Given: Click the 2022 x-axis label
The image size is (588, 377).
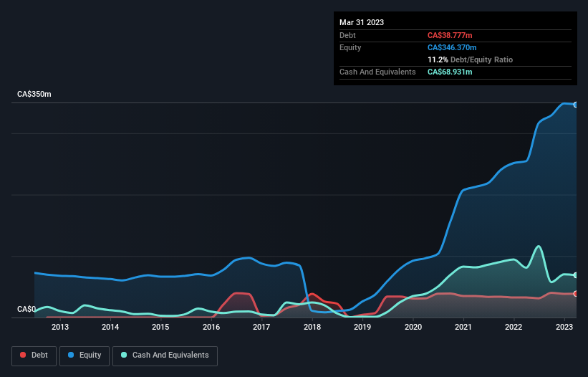Looking at the screenshot, I should (x=514, y=327).
